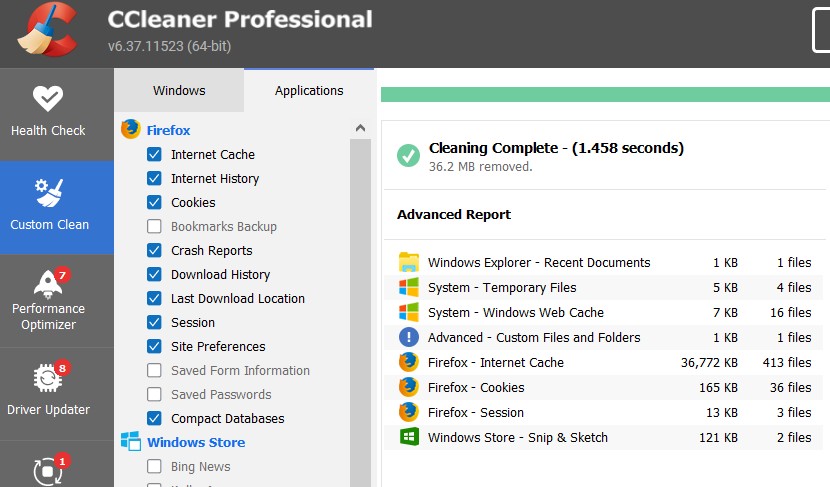
Task: Click the 165 KB cookies size
Action: pos(718,387)
